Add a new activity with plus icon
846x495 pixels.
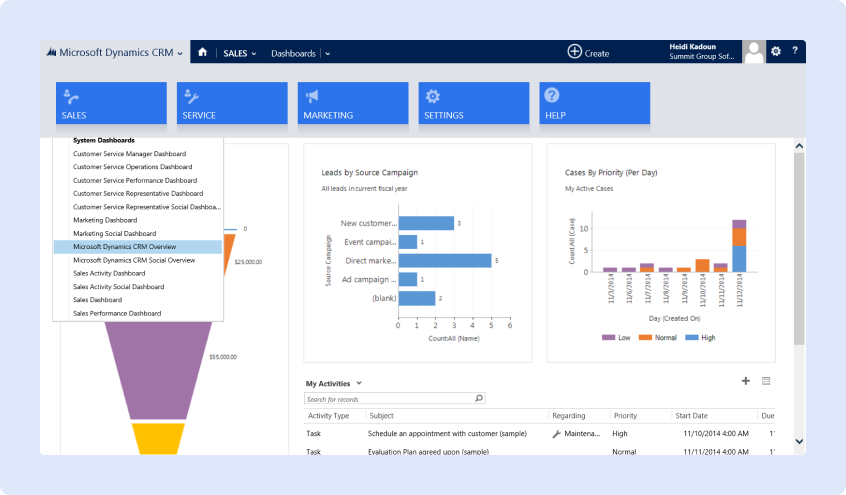746,381
